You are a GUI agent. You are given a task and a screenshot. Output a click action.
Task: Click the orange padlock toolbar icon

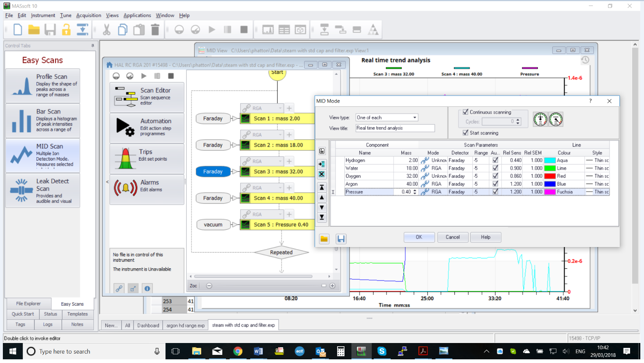[66, 29]
